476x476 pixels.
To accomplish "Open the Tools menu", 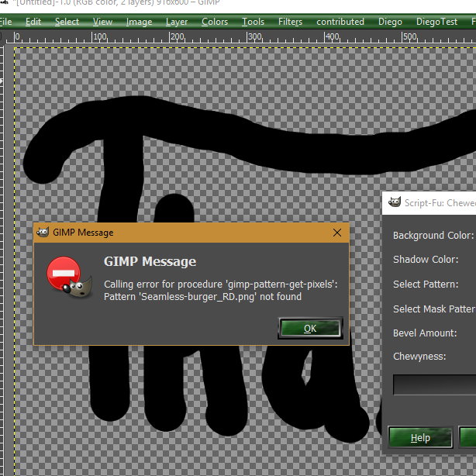I will pos(253,22).
